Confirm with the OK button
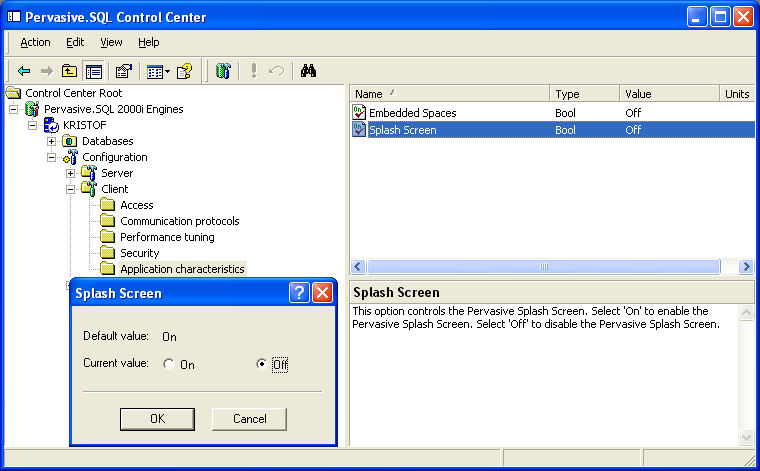760x471 pixels. point(158,419)
